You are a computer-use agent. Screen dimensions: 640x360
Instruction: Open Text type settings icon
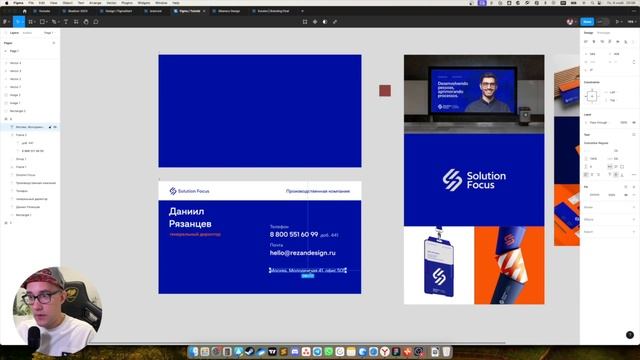634,175
